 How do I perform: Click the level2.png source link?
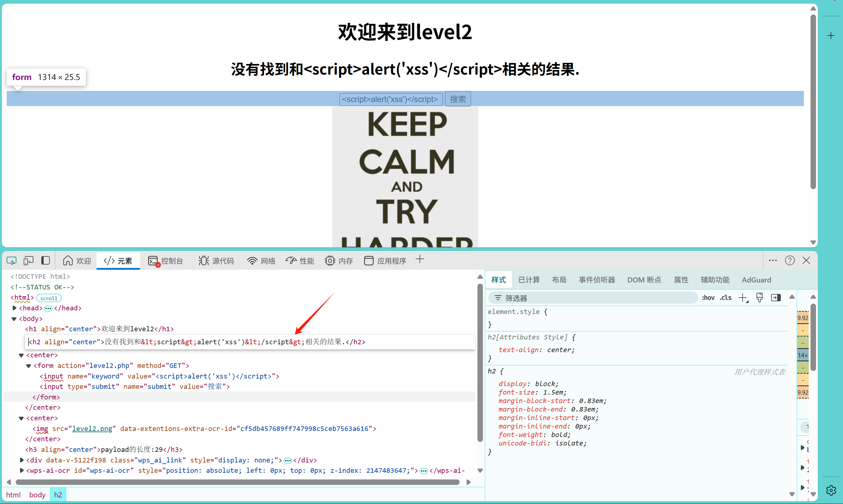[92, 429]
